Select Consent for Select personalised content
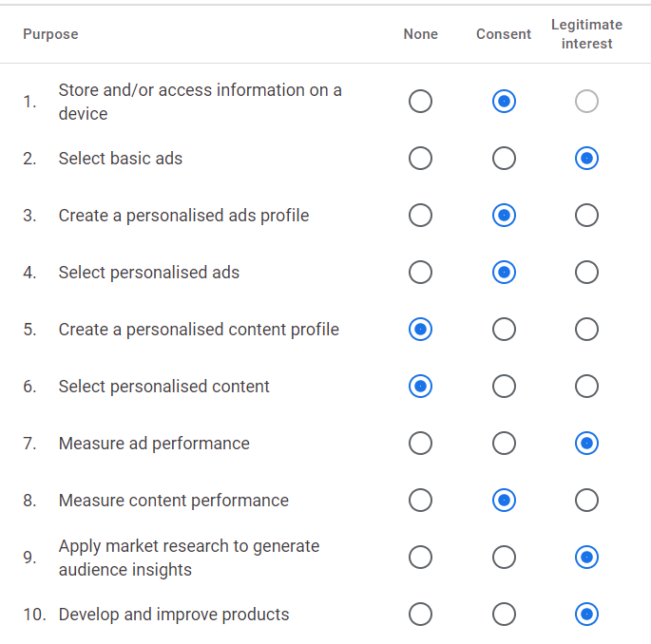Screen dimensions: 651x644 pos(504,387)
